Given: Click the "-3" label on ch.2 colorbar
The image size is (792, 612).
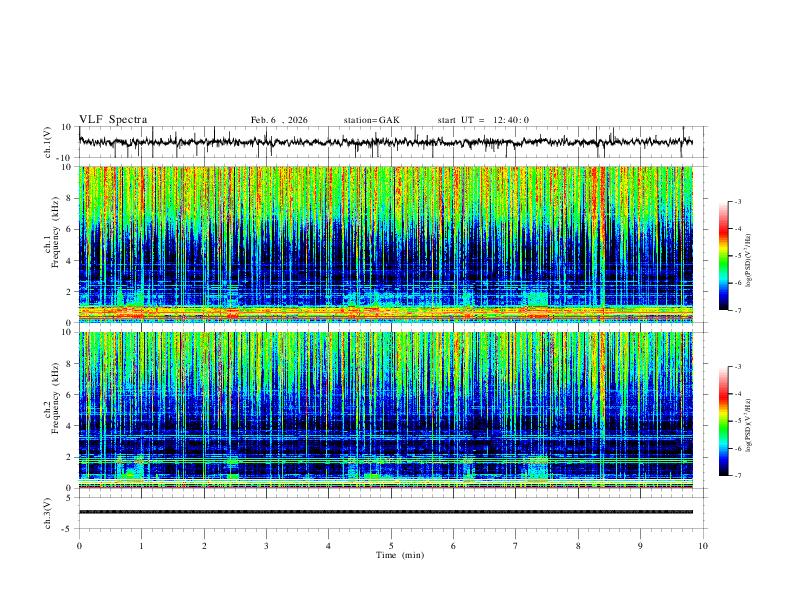Looking at the screenshot, I should (738, 367).
